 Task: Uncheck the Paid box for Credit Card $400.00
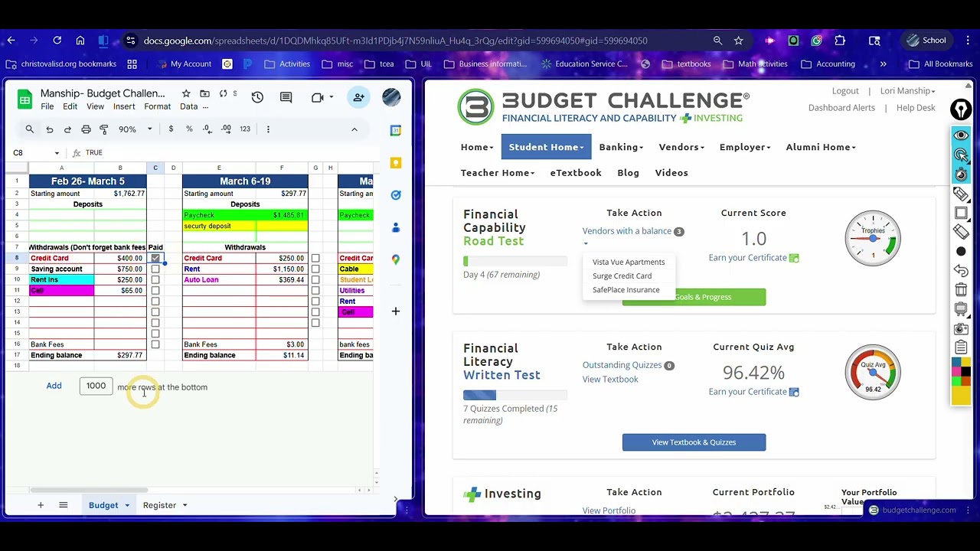[x=155, y=259]
